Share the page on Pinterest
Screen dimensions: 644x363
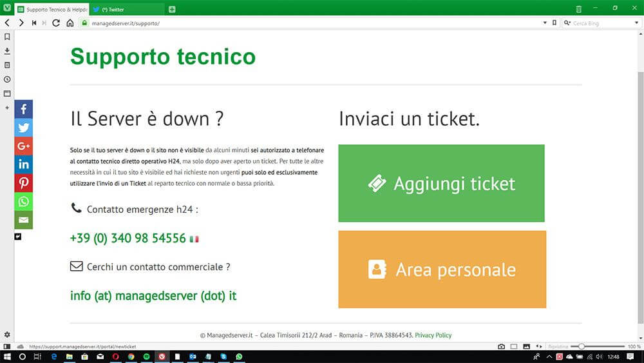[23, 183]
